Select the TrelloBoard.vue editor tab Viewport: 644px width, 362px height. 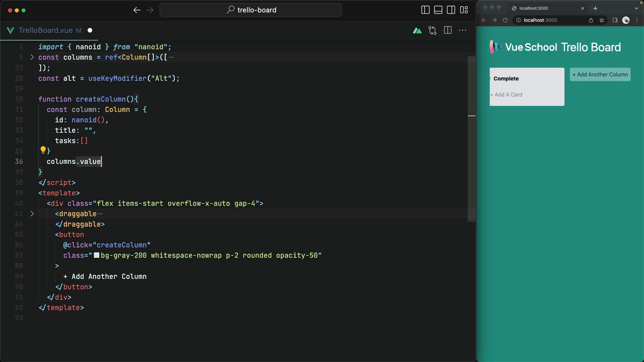46,31
